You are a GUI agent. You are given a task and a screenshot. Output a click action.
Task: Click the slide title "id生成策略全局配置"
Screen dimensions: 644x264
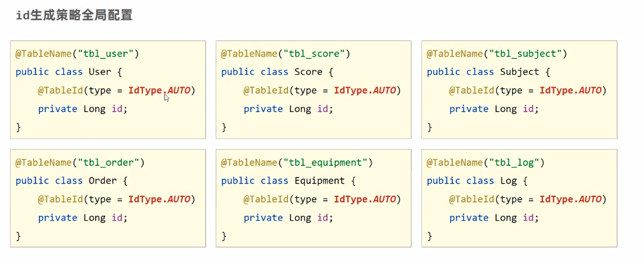[74, 16]
